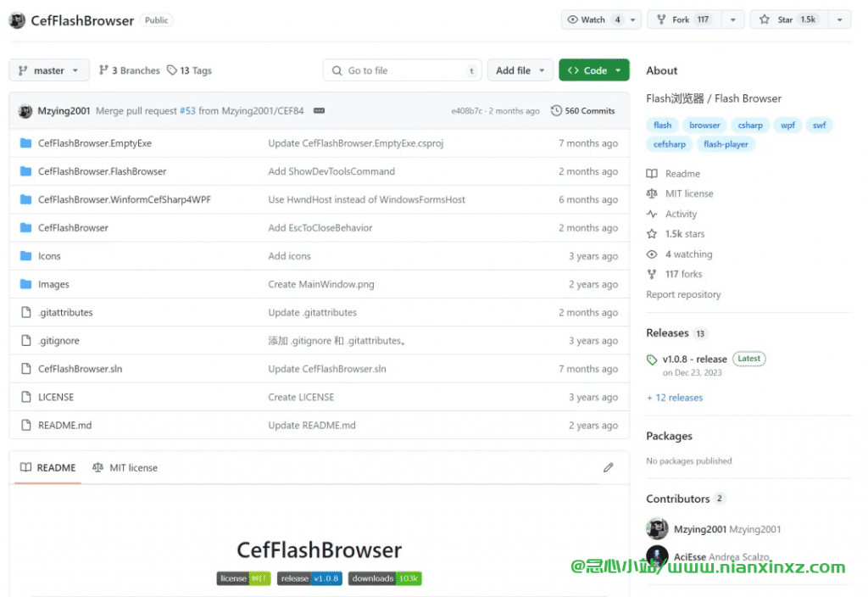
Task: Click the eye icon beside 4 watching
Action: pyautogui.click(x=652, y=254)
